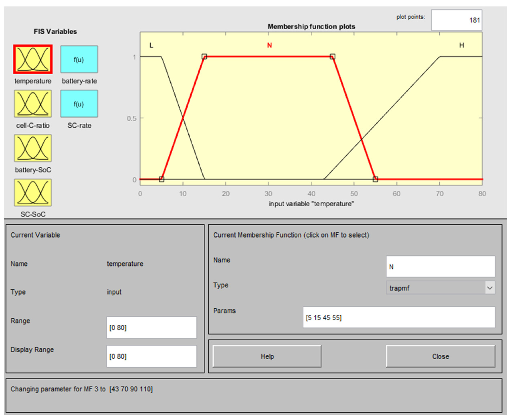Screen dimensions: 512x420
Task: Select the SC-SoC input variable icon
Action: click(x=33, y=193)
